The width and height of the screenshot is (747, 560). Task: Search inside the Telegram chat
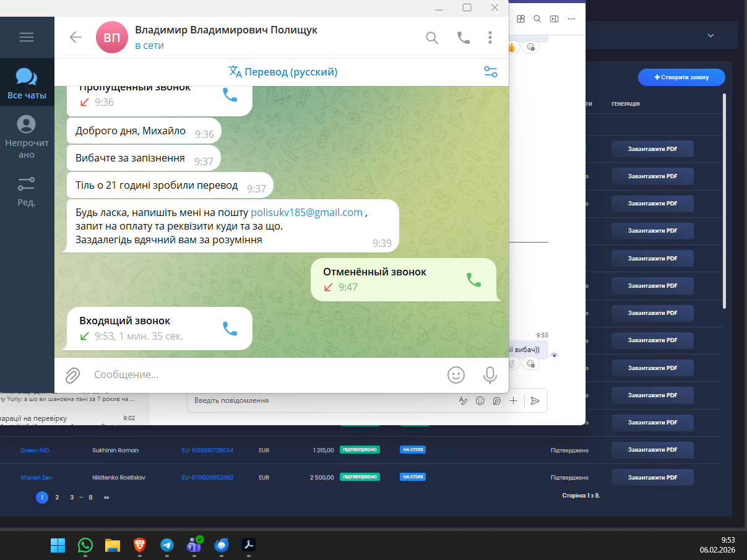[432, 38]
